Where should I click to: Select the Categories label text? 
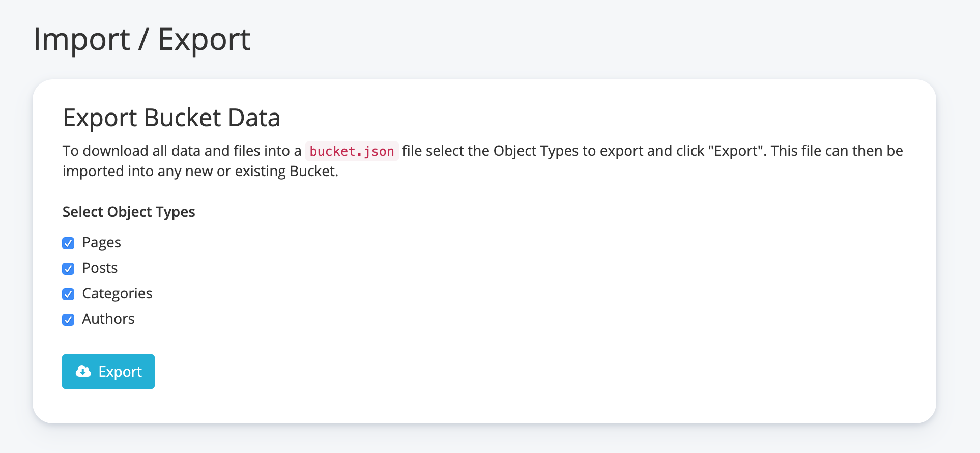click(x=117, y=294)
